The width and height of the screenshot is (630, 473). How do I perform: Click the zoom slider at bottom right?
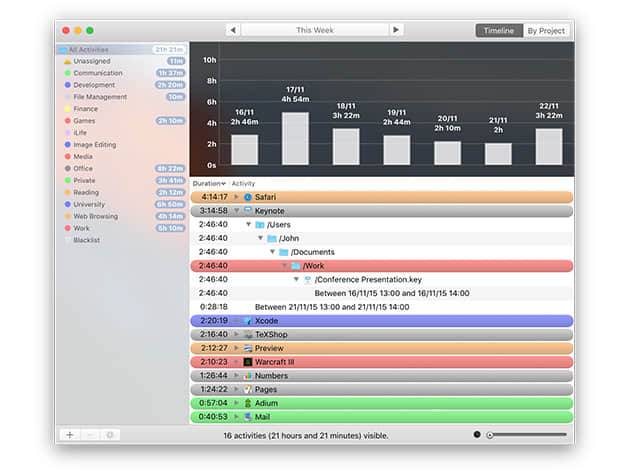(x=527, y=435)
